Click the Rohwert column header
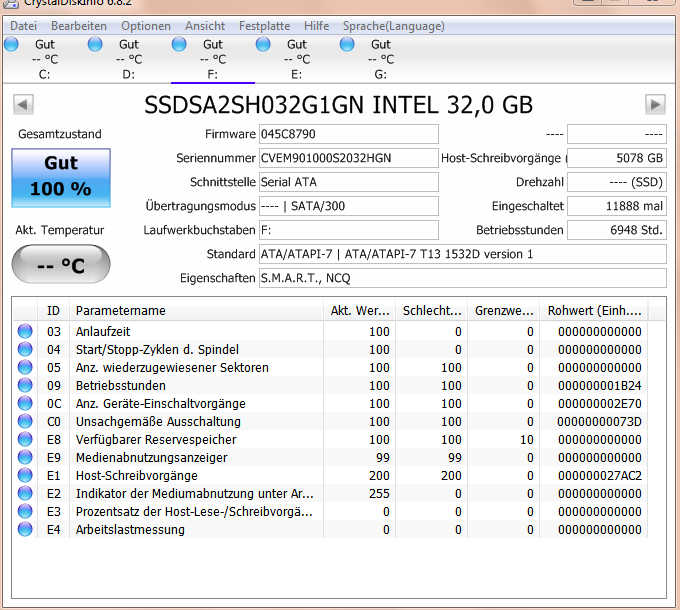The image size is (680, 610). (594, 311)
